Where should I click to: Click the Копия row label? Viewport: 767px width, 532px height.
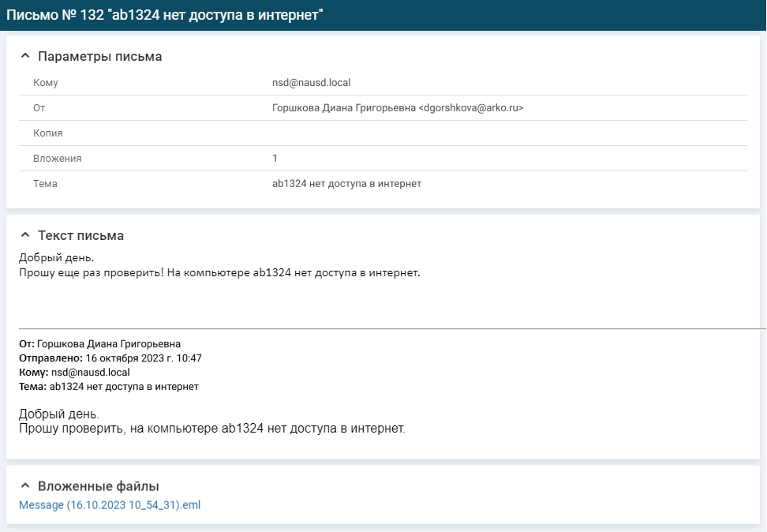(48, 133)
